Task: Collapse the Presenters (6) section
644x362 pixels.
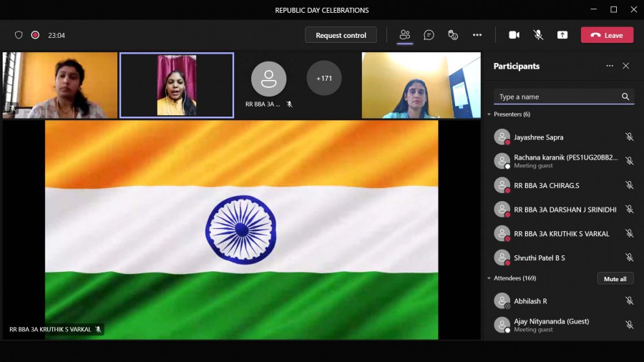Action: coord(489,114)
